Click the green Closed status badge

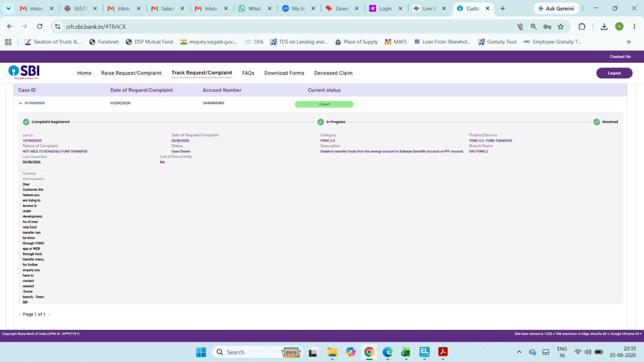tap(324, 104)
